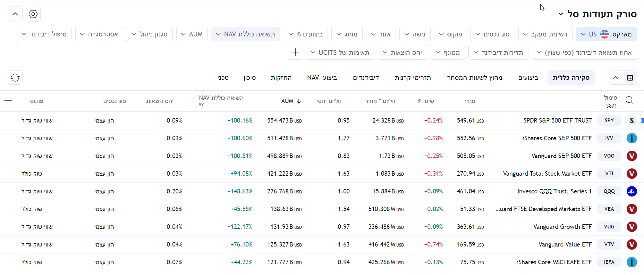644x275 pixels.
Task: Open the search magnifier icon
Action: tap(629, 101)
